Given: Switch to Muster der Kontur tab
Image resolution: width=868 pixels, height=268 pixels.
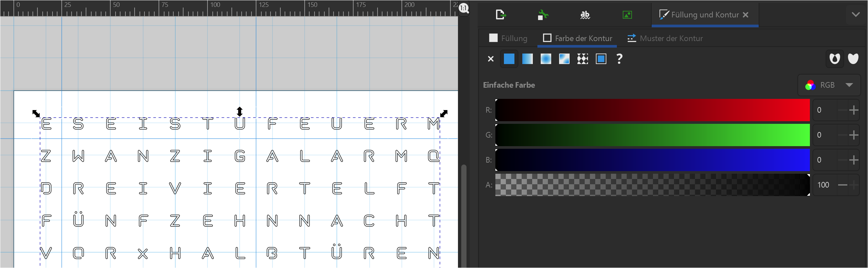Looking at the screenshot, I should click(x=665, y=38).
